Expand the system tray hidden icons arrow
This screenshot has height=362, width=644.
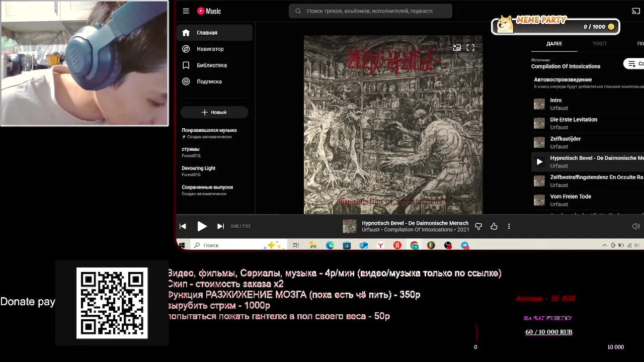(x=605, y=245)
